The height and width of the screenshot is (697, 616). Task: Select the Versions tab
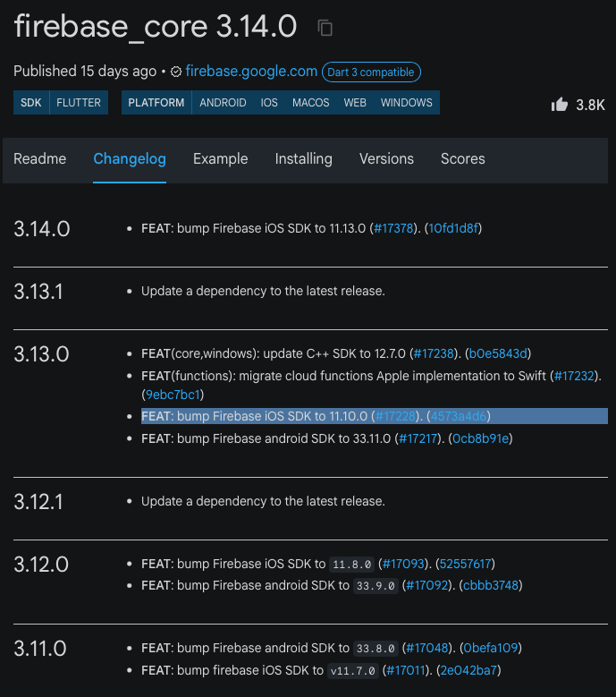[x=386, y=158]
